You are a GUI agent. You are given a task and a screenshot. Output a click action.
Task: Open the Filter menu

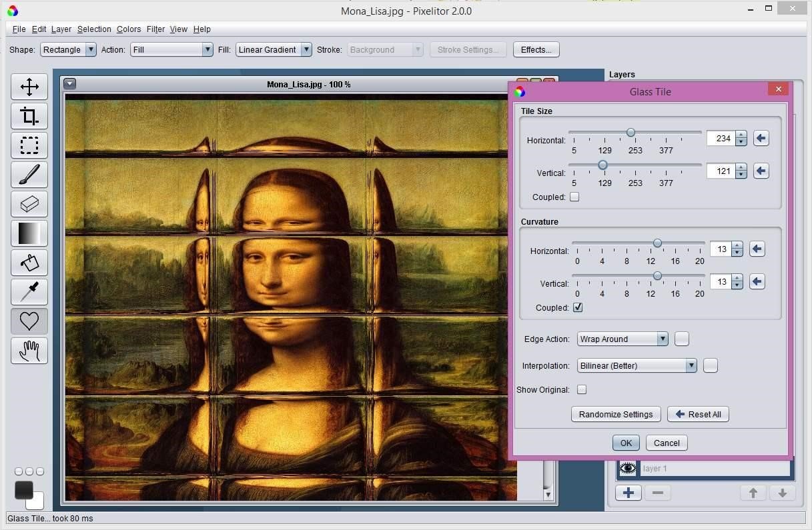[x=155, y=29]
